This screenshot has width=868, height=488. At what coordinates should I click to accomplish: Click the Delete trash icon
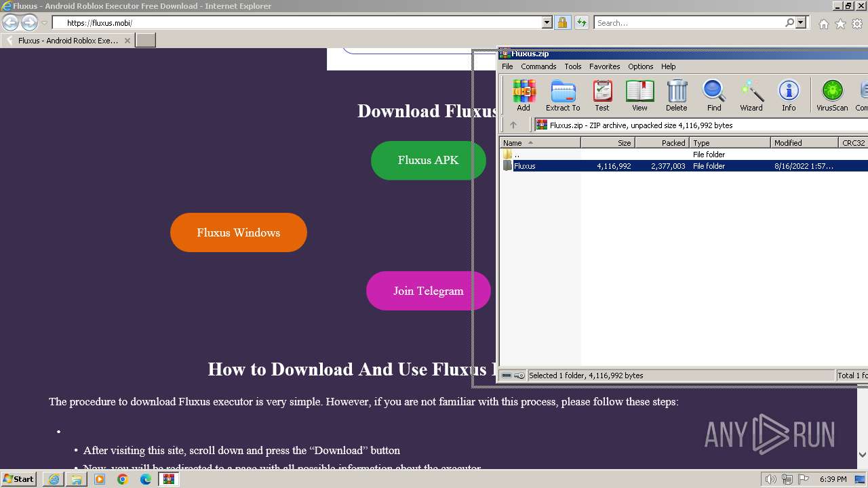[x=676, y=95]
